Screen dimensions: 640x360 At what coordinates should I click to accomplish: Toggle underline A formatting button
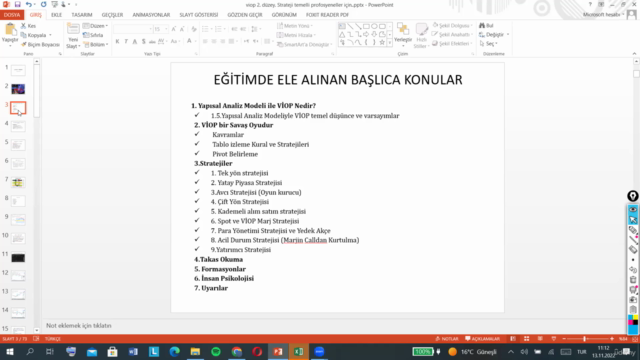click(135, 41)
